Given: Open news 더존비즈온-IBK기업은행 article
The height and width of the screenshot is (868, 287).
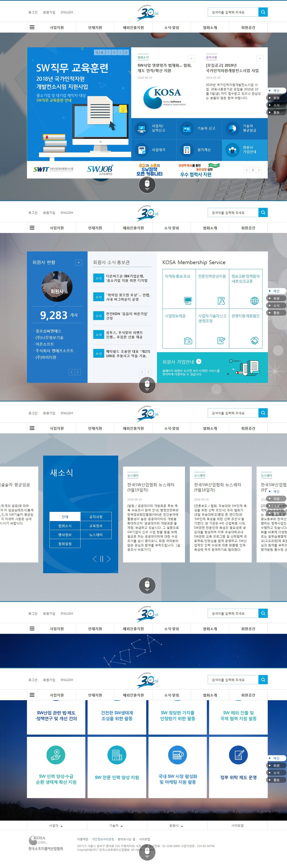Looking at the screenshot, I should tap(127, 278).
